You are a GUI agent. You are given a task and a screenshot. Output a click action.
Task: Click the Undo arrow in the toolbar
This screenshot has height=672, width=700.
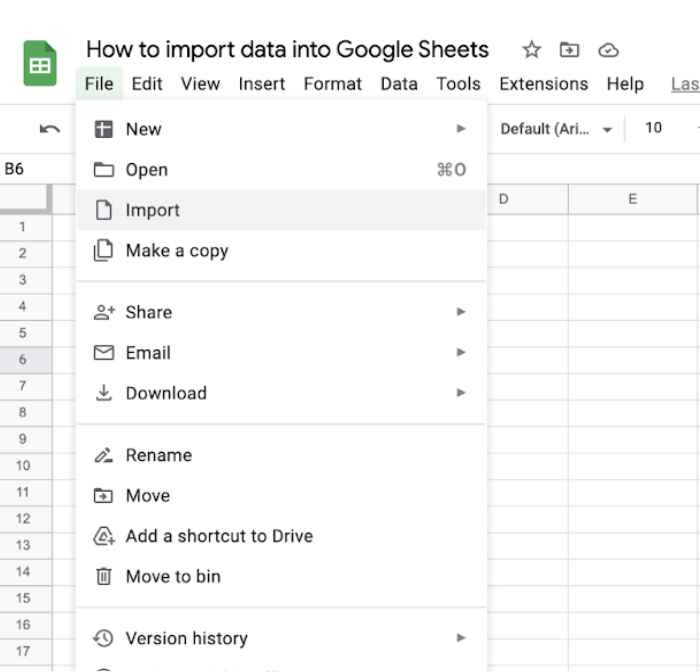pyautogui.click(x=50, y=129)
